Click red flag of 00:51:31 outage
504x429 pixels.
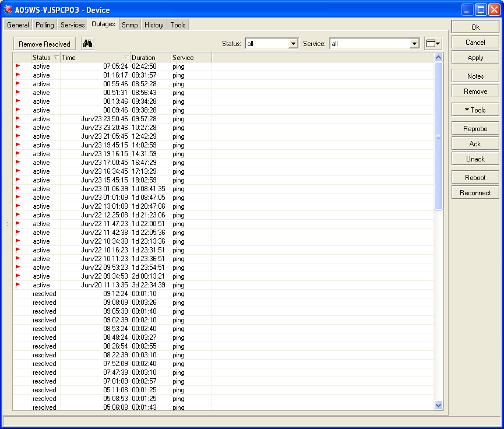[x=17, y=93]
